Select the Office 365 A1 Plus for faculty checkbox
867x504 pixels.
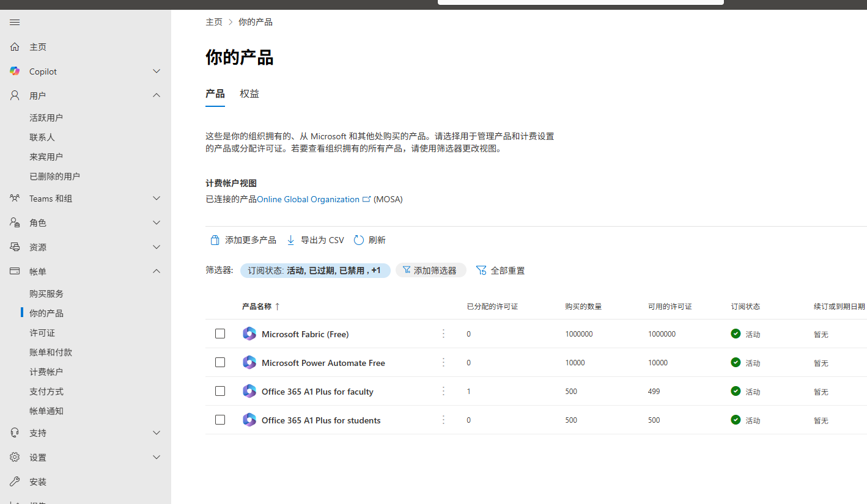[220, 391]
